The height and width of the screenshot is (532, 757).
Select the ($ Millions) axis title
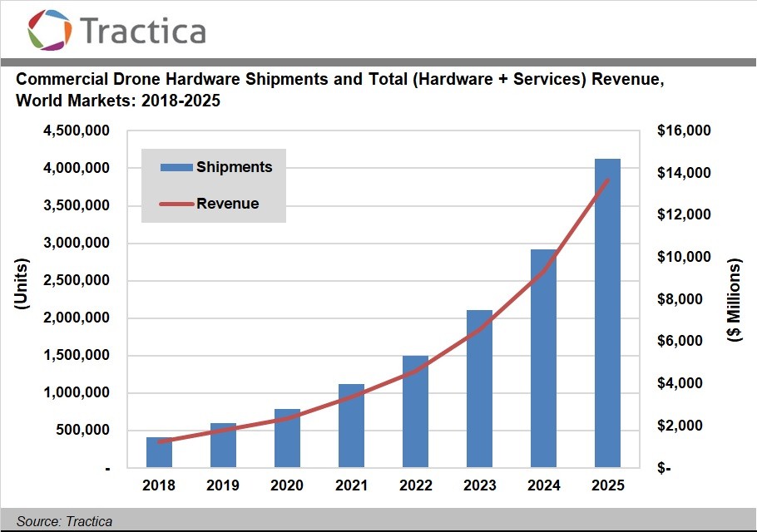coord(734,301)
